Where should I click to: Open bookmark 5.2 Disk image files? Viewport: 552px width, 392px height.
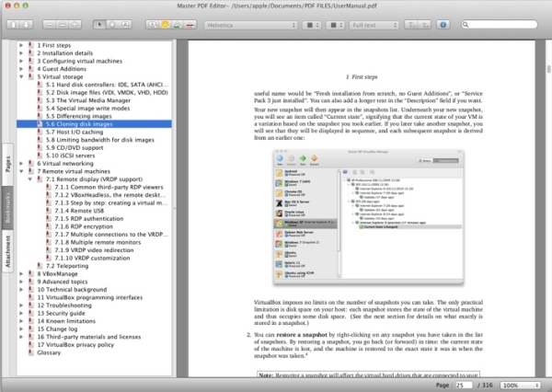pyautogui.click(x=107, y=93)
